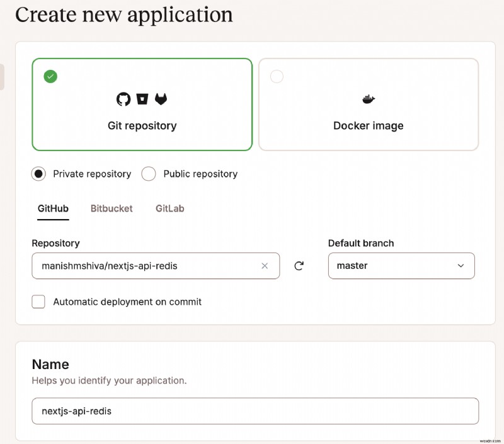This screenshot has height=444, width=504.
Task: Click the GitHub octocat icon
Action: pos(123,99)
